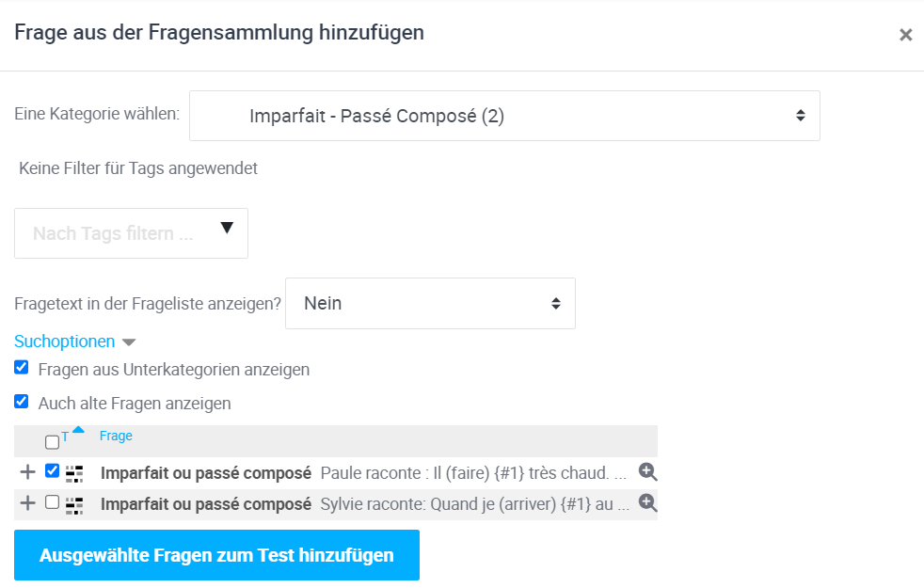Image resolution: width=924 pixels, height=588 pixels.
Task: Close the Fragensammlung dialog
Action: [x=905, y=35]
